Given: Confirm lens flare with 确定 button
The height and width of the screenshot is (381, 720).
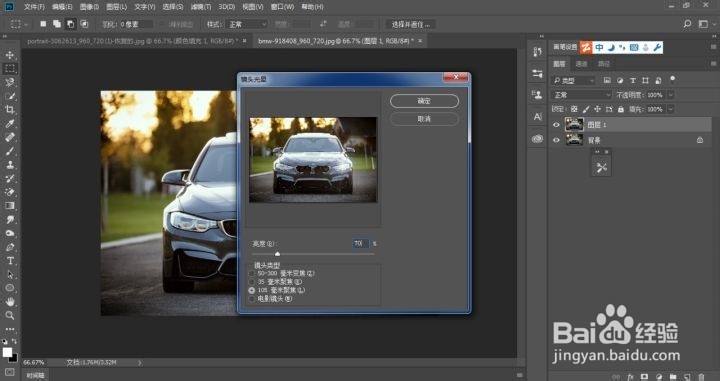Looking at the screenshot, I should pyautogui.click(x=424, y=101).
